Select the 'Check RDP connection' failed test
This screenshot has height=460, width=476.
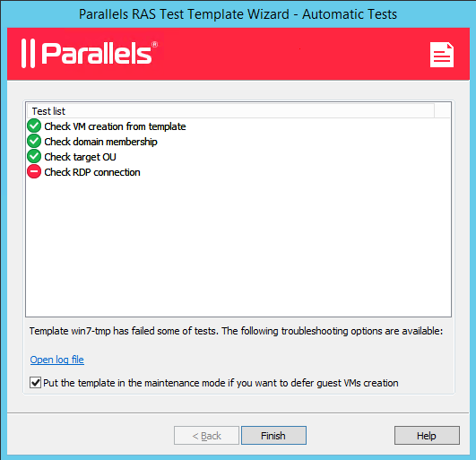click(92, 172)
